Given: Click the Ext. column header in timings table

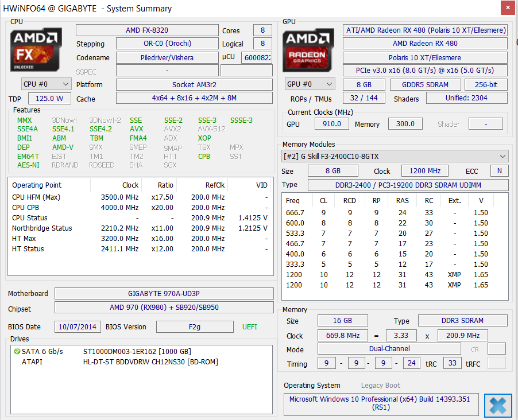Looking at the screenshot, I should [x=454, y=201].
